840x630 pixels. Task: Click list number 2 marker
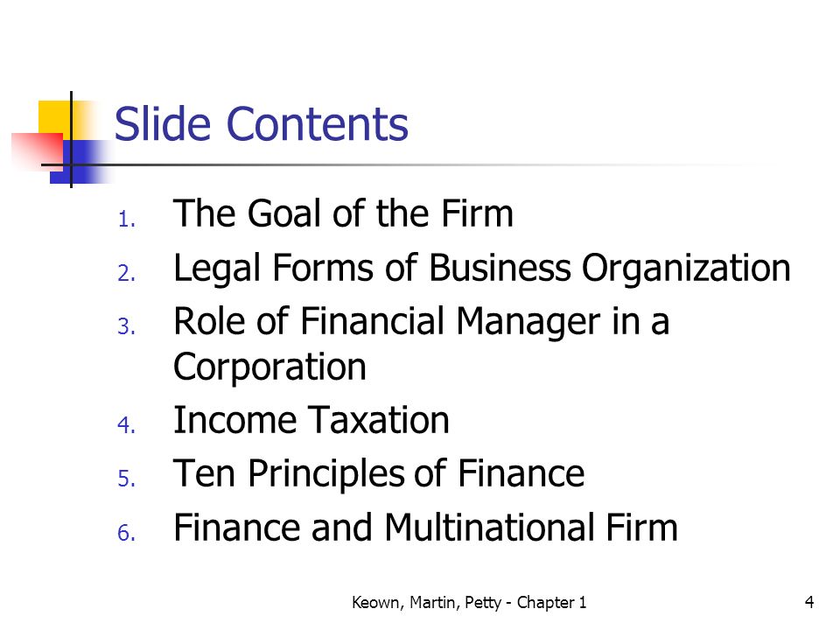coord(127,273)
